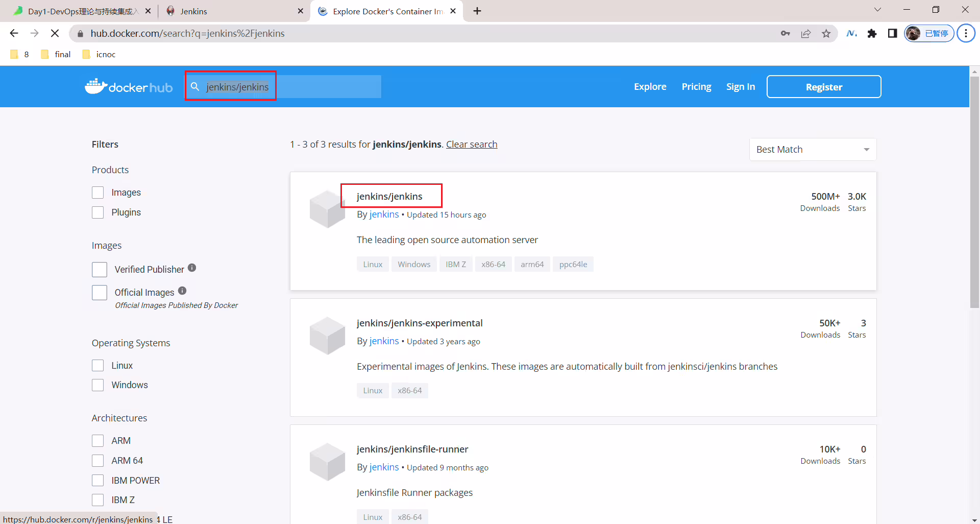
Task: Enable the Images product filter
Action: tap(97, 193)
